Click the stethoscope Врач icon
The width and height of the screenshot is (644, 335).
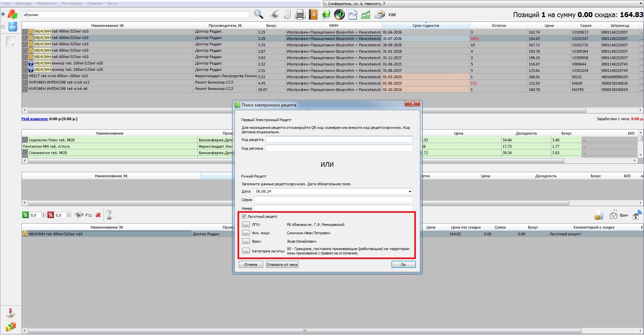pyautogui.click(x=613, y=215)
